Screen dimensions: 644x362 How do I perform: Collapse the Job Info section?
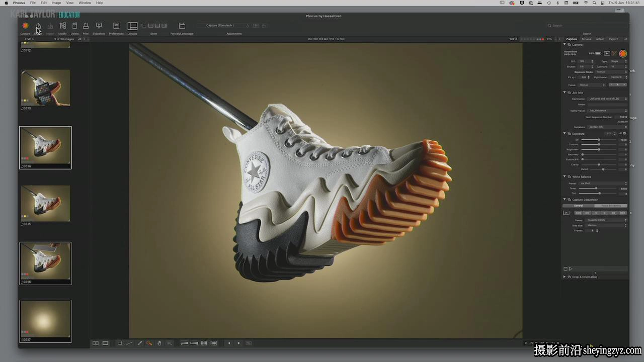pos(564,93)
